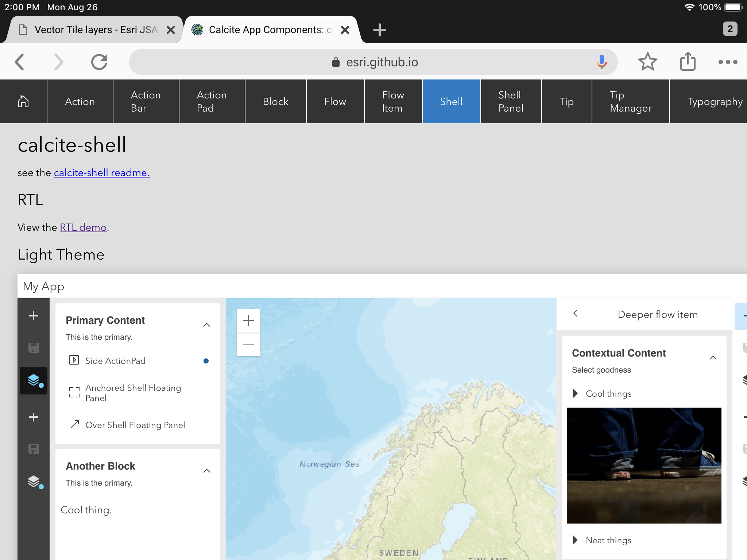
Task: Open a new browser tab
Action: pyautogui.click(x=380, y=30)
